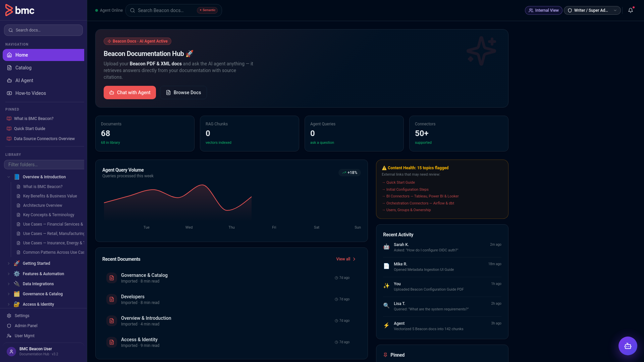This screenshot has width=644, height=362.
Task: Click the How-to Videos play icon
Action: tap(9, 93)
